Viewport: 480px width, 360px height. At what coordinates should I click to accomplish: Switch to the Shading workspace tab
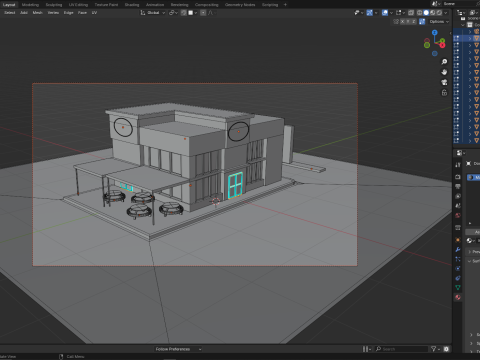point(132,5)
